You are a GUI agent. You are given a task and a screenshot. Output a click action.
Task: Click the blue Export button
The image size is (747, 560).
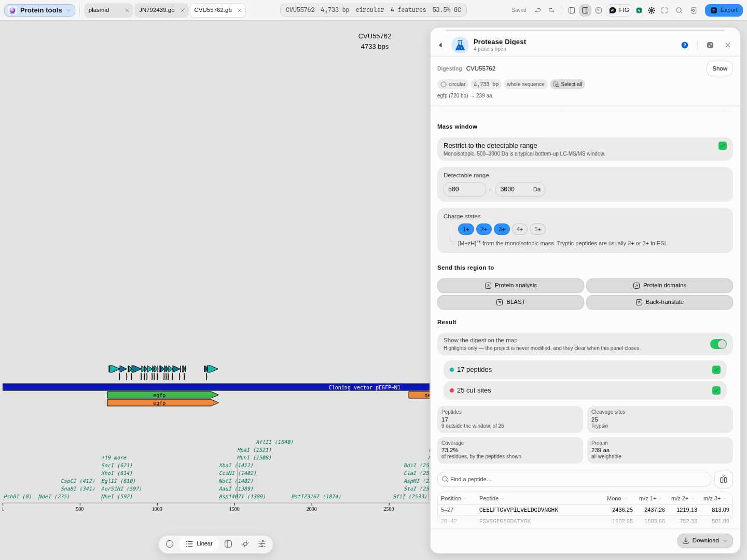pyautogui.click(x=724, y=10)
